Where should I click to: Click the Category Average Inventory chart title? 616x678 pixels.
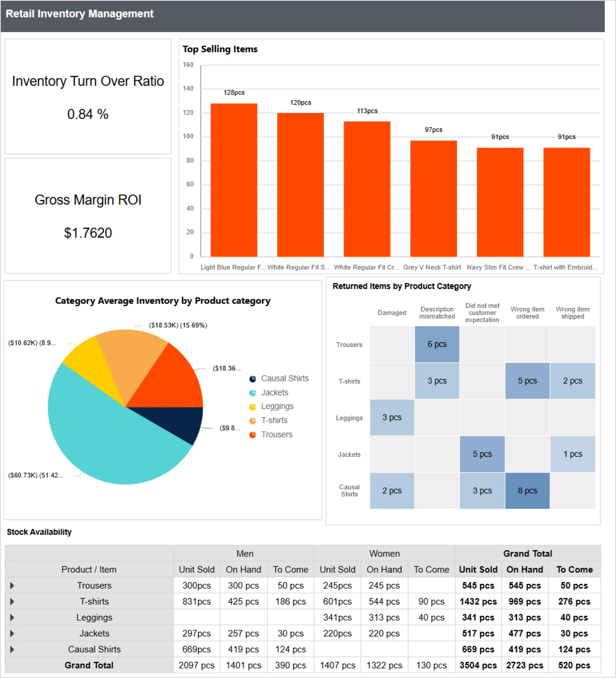point(163,301)
